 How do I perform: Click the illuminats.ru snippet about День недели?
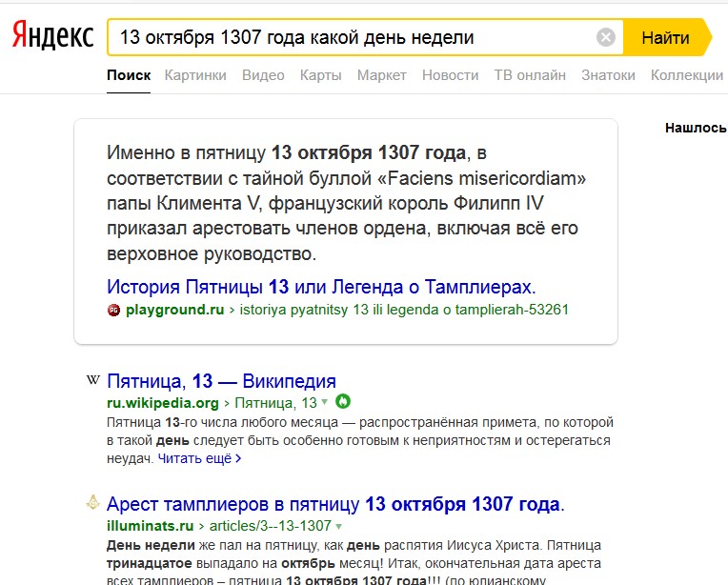354,563
